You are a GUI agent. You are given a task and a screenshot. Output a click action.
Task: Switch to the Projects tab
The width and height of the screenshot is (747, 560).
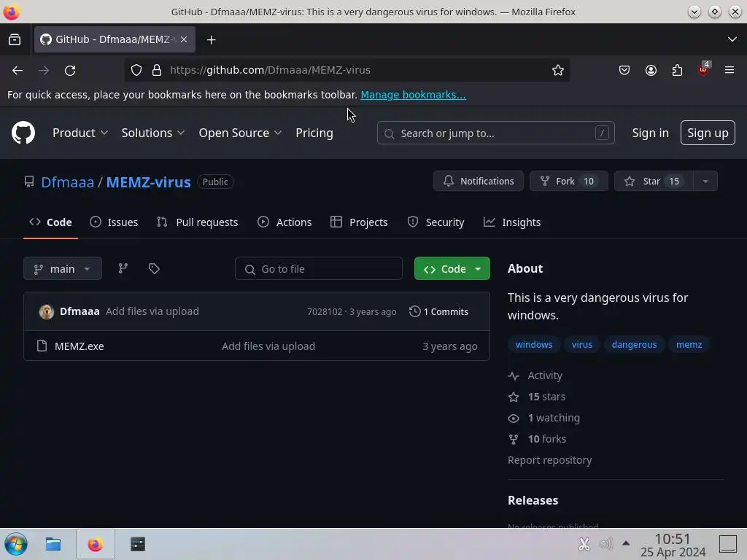359,222
